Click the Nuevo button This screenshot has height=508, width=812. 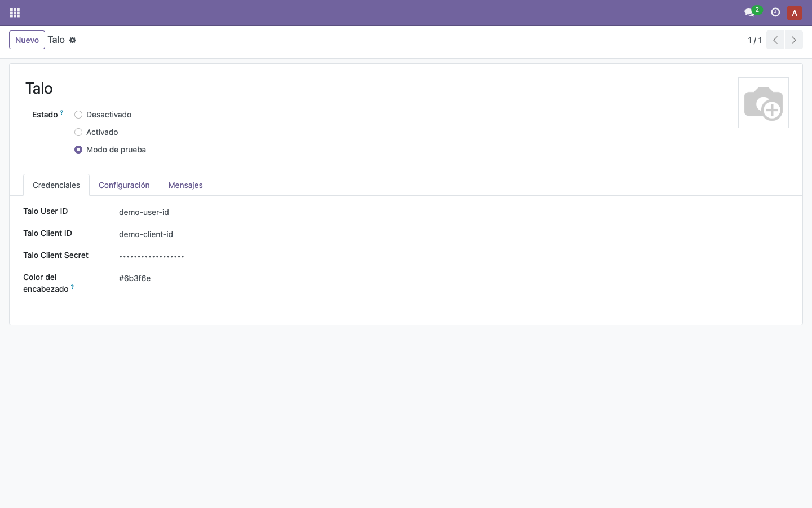click(x=27, y=40)
